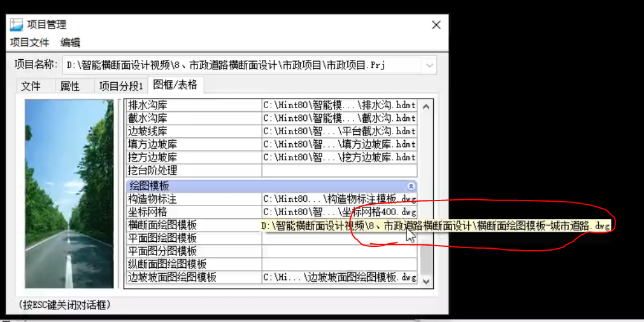Collapse the 绘图模板 section chevron
This screenshot has height=322, width=644.
411,186
